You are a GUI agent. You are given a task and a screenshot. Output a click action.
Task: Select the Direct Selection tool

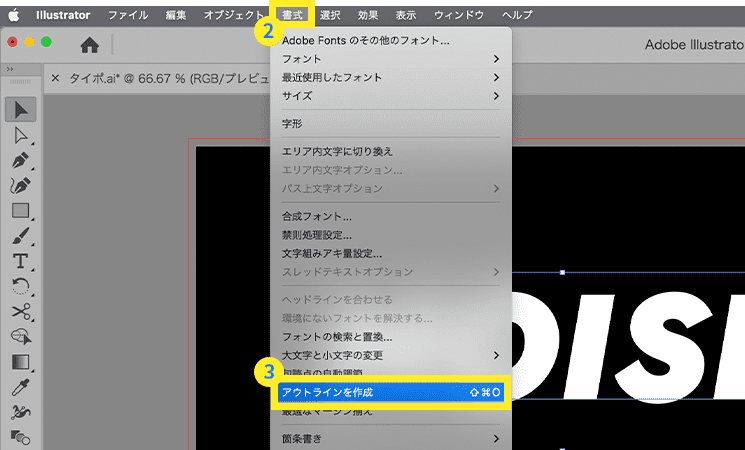coord(21,135)
